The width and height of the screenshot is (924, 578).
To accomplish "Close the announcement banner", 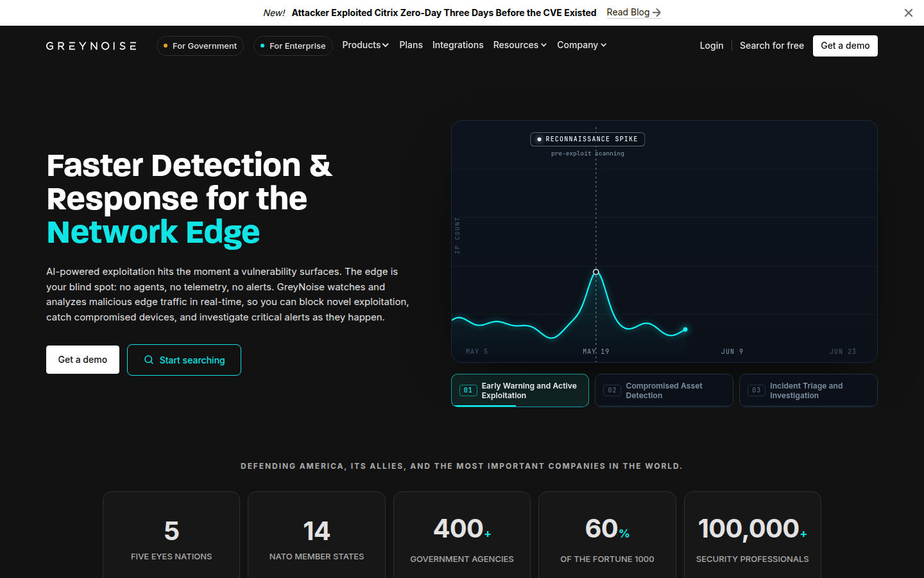I will (908, 13).
